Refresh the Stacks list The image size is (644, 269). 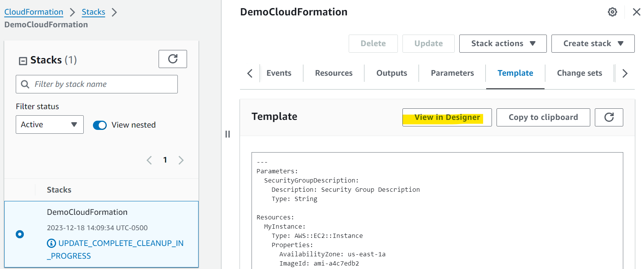click(x=173, y=59)
